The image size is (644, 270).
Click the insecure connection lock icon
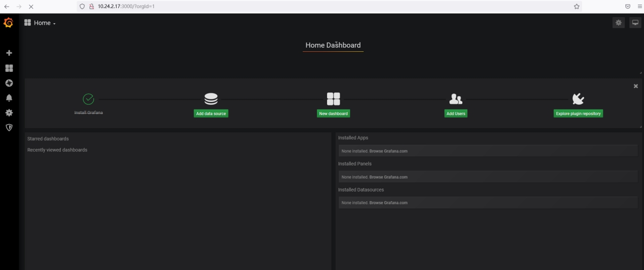pyautogui.click(x=92, y=7)
